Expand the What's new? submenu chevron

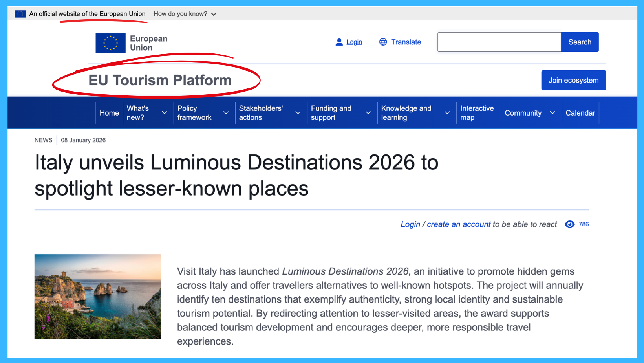pos(165,113)
